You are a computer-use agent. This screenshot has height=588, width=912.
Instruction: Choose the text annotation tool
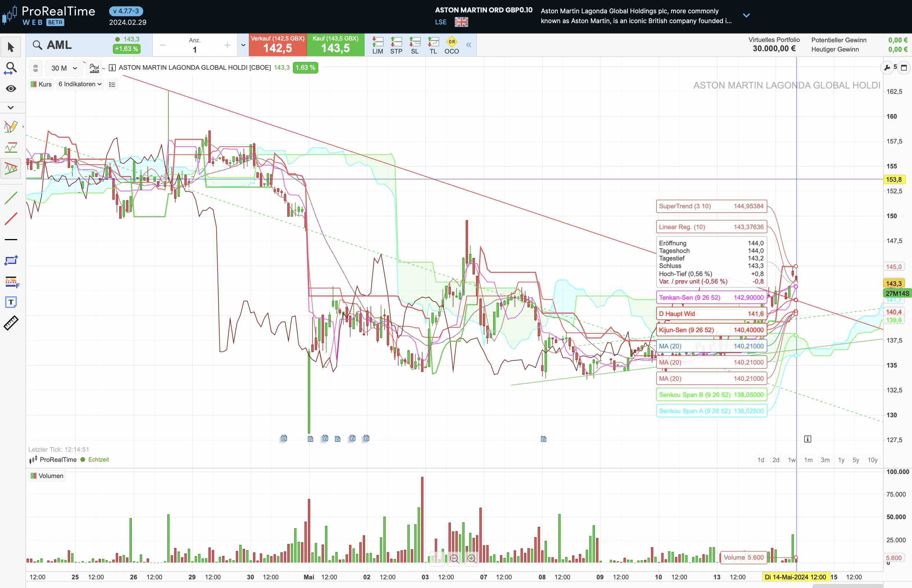(11, 302)
